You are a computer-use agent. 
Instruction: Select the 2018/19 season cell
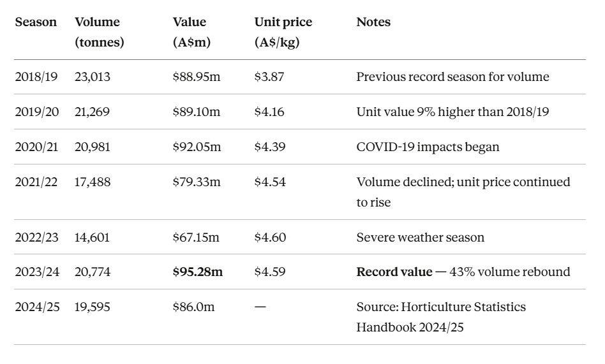click(36, 77)
